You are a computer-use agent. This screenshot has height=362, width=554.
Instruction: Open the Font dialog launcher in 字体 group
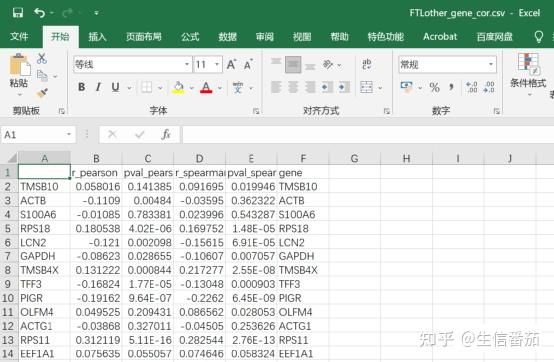(256, 111)
